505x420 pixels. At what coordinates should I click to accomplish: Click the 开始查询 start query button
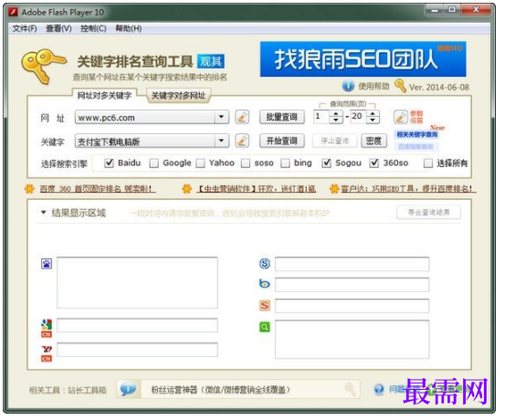click(282, 142)
